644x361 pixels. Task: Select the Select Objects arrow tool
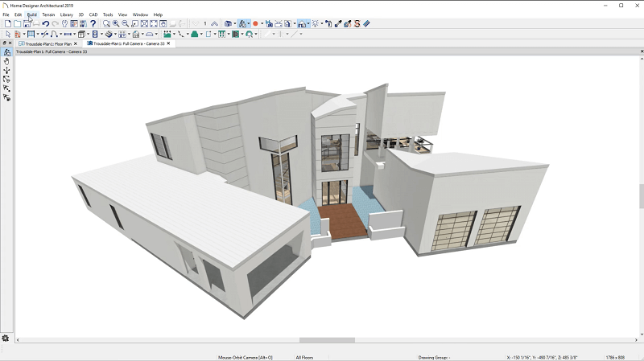coord(8,34)
